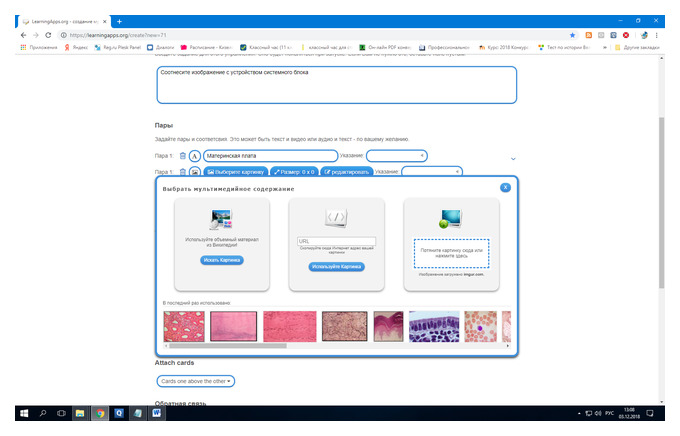The image size is (680, 436).
Task: Expand chevron at right of pair row
Action: pyautogui.click(x=513, y=159)
